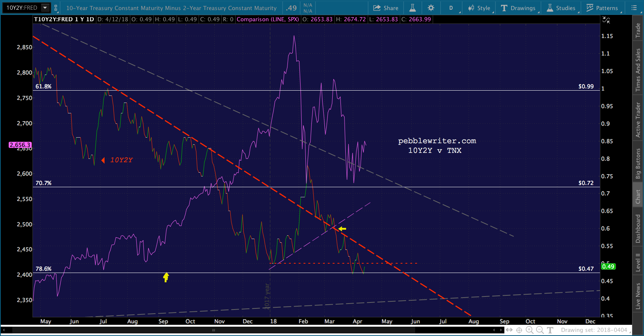Click the Apr label on time axis

pos(357,321)
